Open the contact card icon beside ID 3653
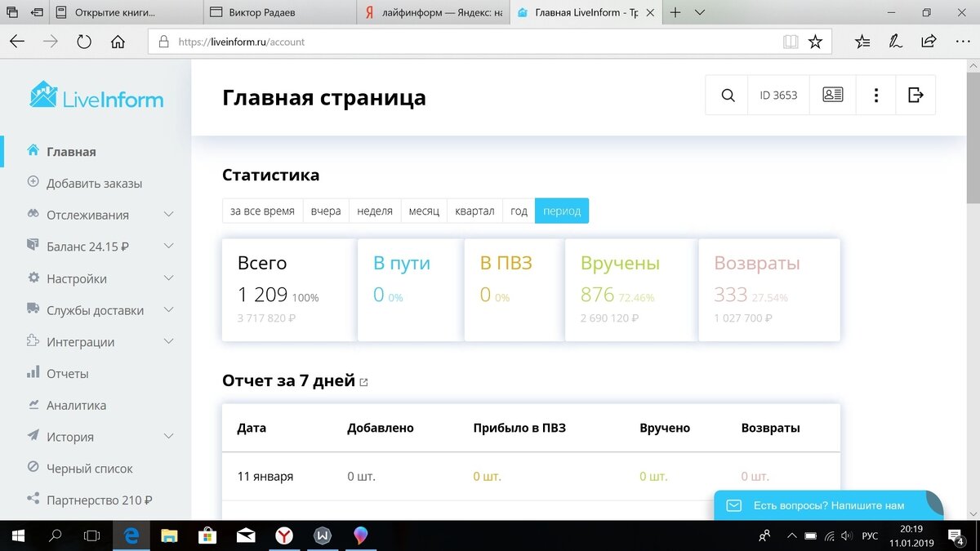The image size is (980, 551). coord(831,95)
